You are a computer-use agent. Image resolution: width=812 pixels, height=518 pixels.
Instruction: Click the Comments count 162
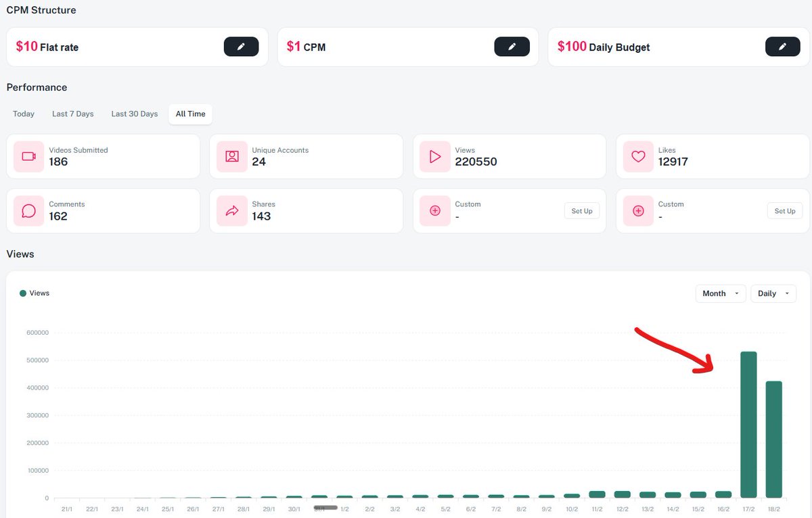point(58,216)
